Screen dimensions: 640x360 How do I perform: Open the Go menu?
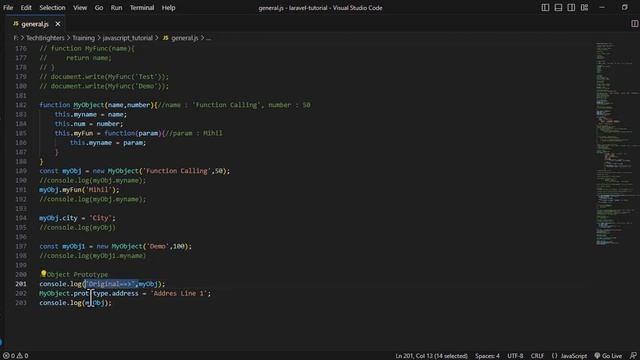click(99, 8)
